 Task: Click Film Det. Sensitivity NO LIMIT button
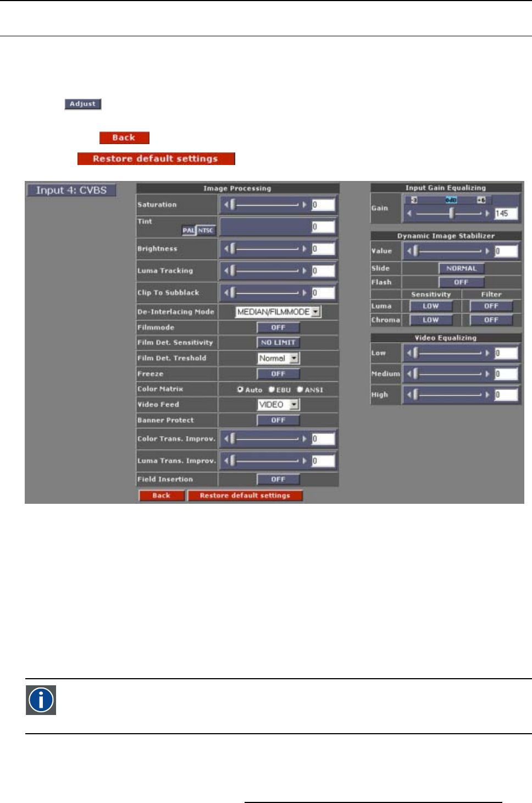278,343
